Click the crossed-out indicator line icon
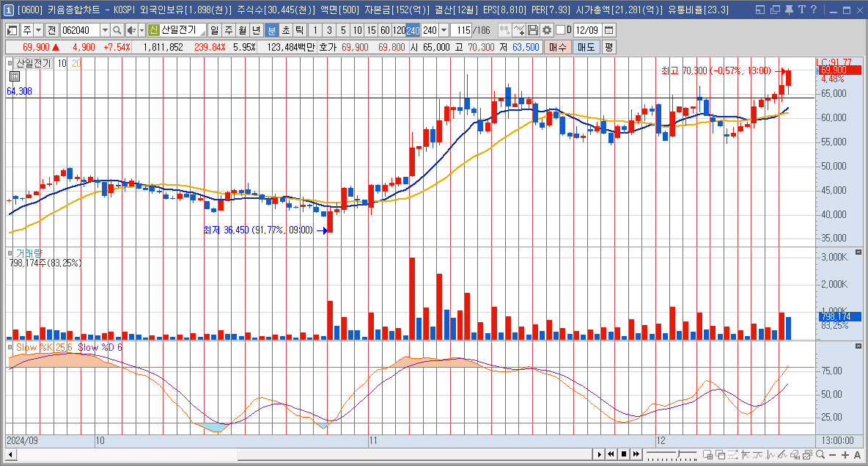The height and width of the screenshot is (466, 868). coord(782,455)
